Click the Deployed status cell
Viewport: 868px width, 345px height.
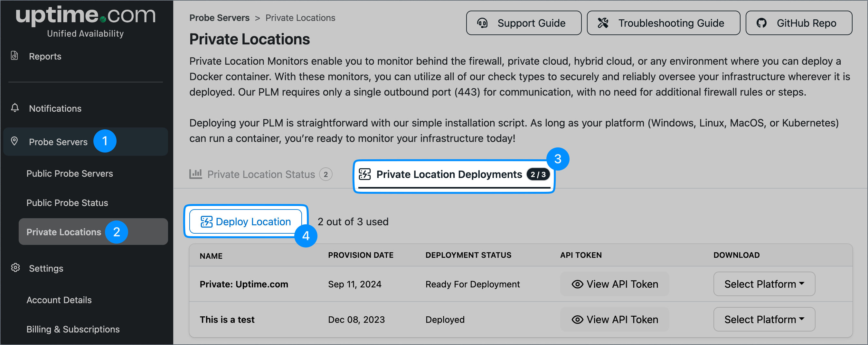[445, 319]
